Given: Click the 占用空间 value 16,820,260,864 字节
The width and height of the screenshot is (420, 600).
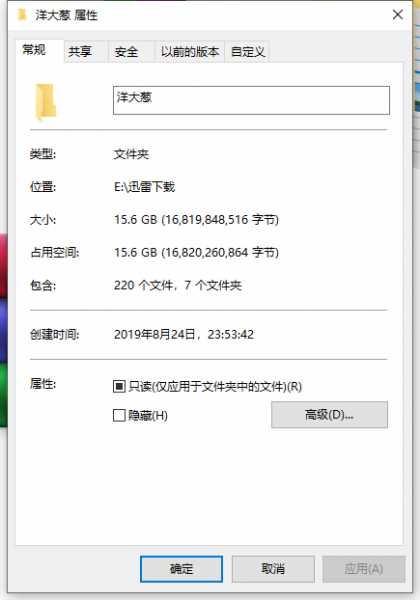Looking at the screenshot, I should 220,253.
